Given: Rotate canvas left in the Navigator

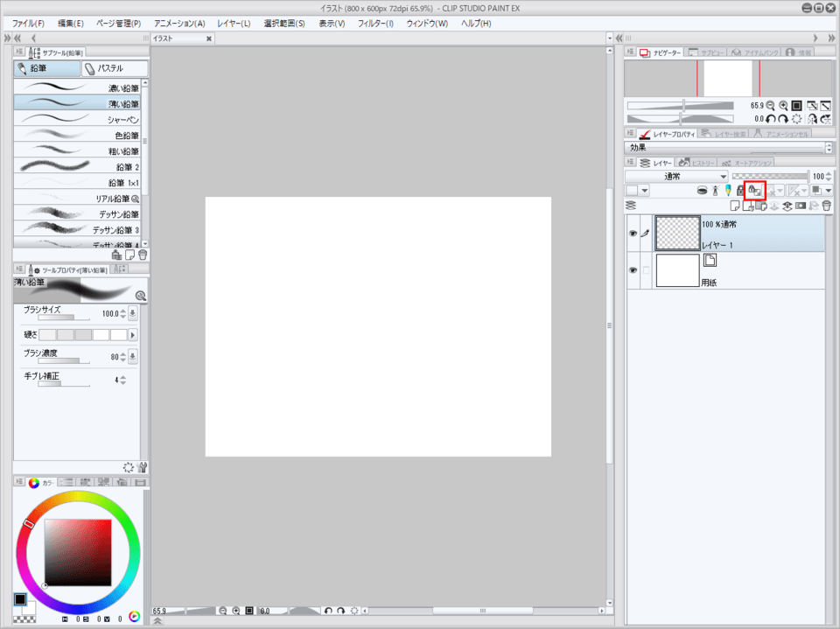Looking at the screenshot, I should 771,119.
